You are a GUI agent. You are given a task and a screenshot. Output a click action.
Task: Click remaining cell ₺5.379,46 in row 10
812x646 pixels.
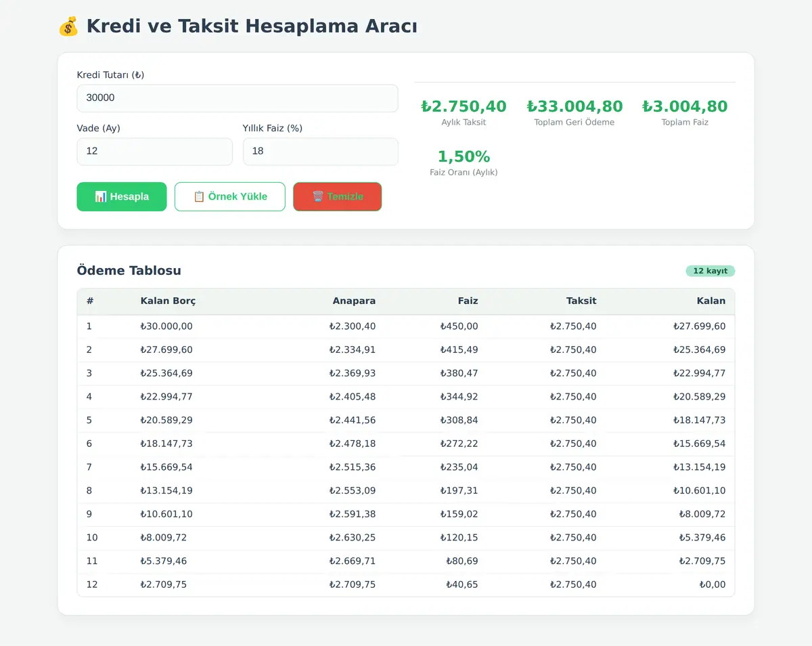pyautogui.click(x=702, y=538)
